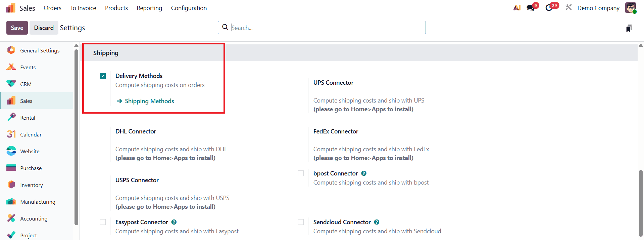Select Inventory in settings sidebar
The image size is (644, 240).
[x=31, y=185]
